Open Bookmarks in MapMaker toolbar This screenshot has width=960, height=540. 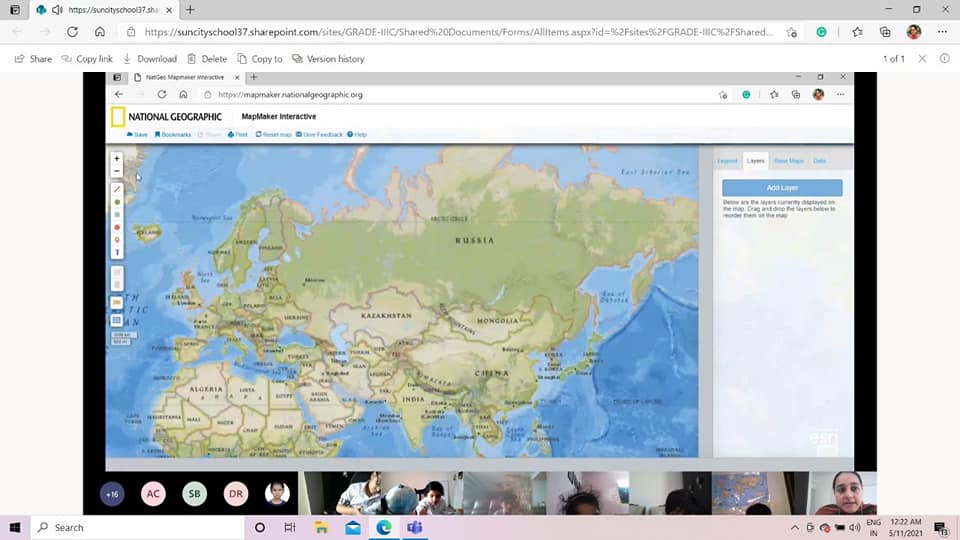(x=173, y=135)
